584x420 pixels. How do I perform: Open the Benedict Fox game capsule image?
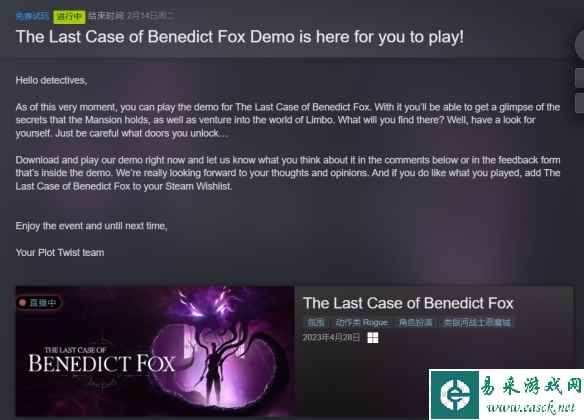[x=155, y=351]
